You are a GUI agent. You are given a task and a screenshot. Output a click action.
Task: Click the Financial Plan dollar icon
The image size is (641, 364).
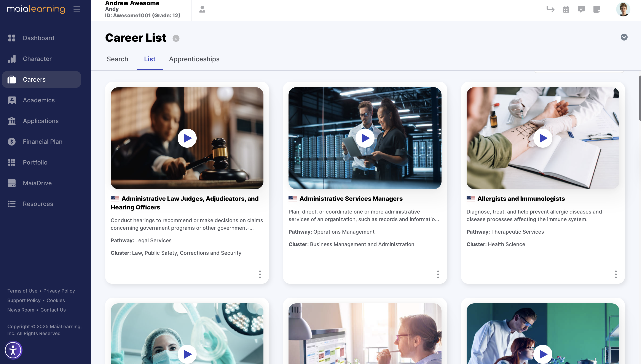11,142
